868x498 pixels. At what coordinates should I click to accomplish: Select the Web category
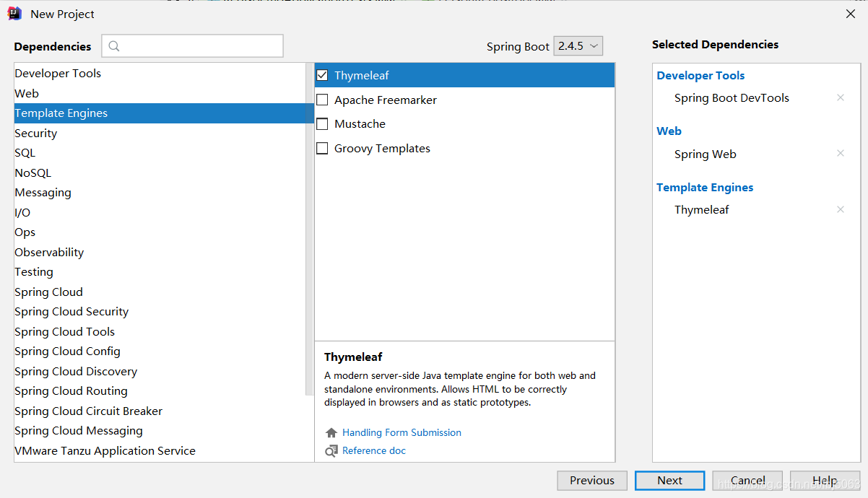[x=160, y=93]
